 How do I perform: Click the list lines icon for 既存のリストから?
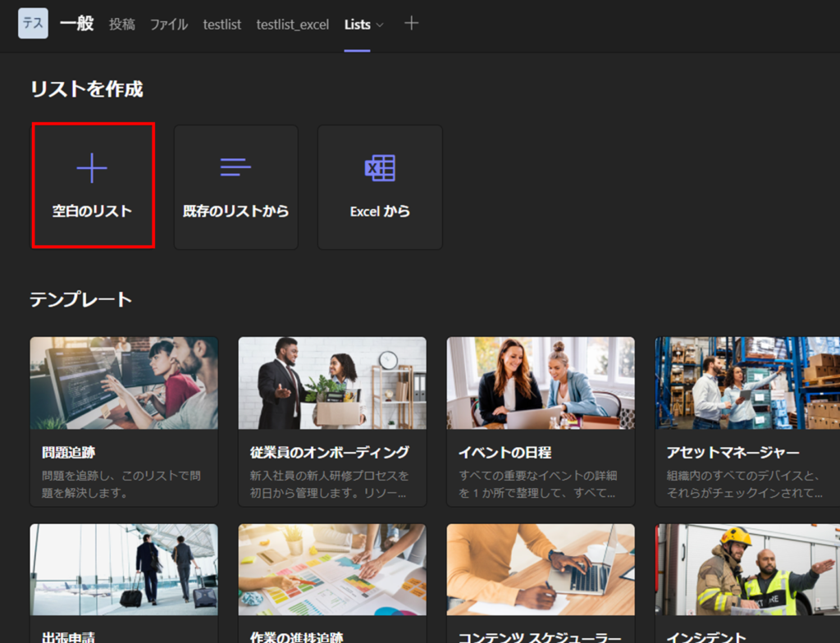coord(235,167)
